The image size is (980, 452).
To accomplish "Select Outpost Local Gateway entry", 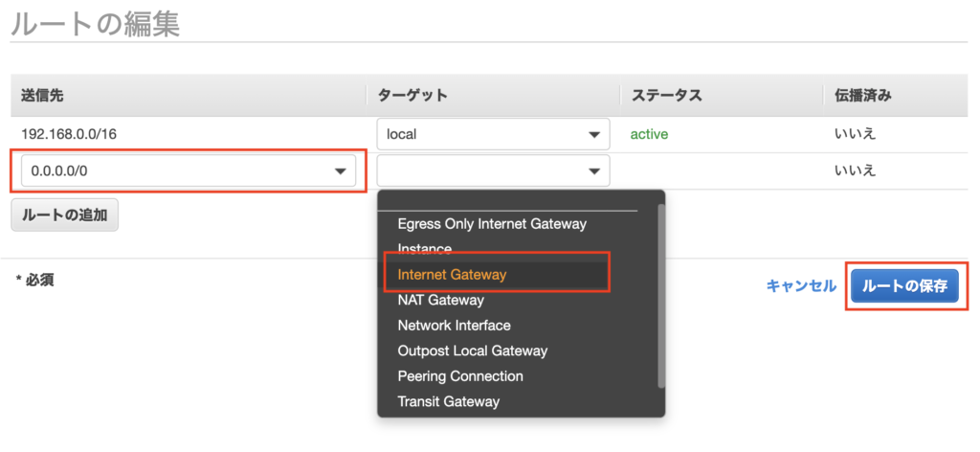I will click(472, 350).
